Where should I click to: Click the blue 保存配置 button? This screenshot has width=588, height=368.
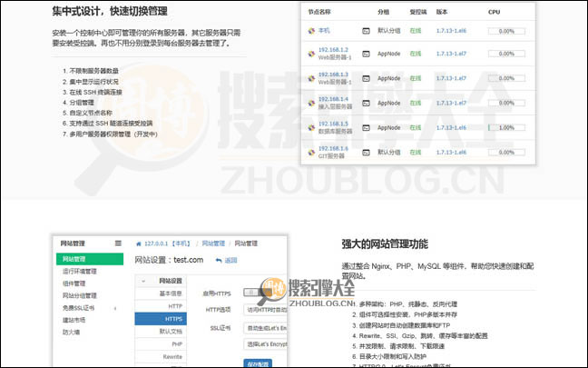(x=258, y=363)
